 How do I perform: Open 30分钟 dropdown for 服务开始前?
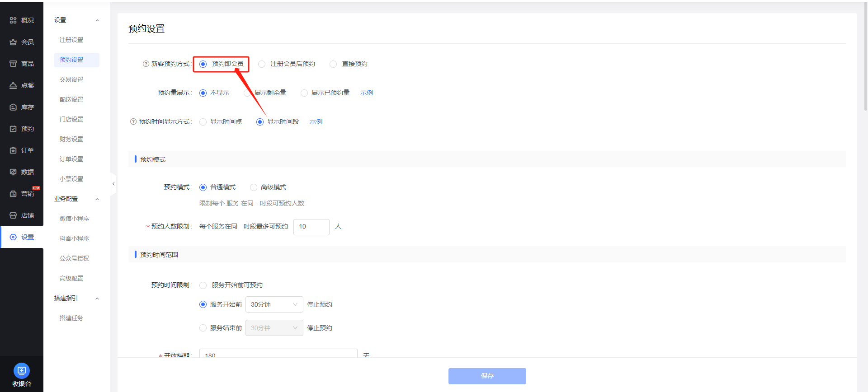[x=274, y=304]
